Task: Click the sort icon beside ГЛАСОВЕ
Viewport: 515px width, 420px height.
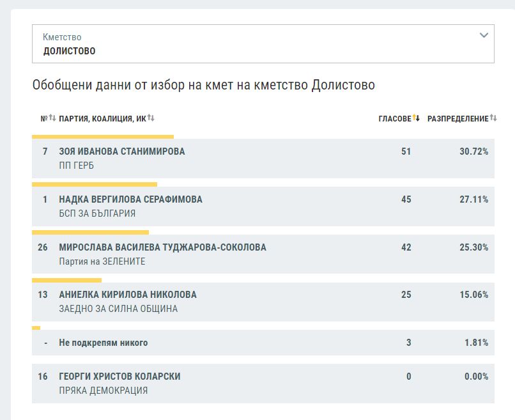Action: [x=416, y=118]
